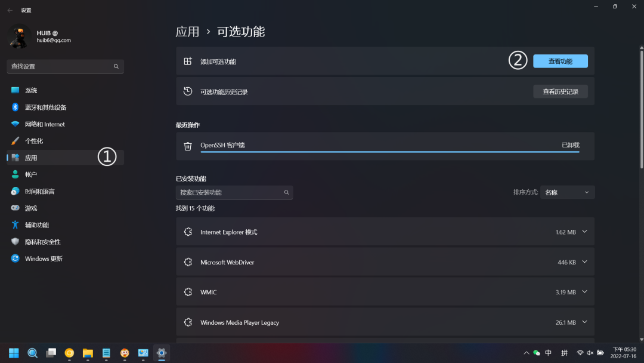Click the WMIC feature icon
Screen dimensions: 644x363
pyautogui.click(x=188, y=292)
